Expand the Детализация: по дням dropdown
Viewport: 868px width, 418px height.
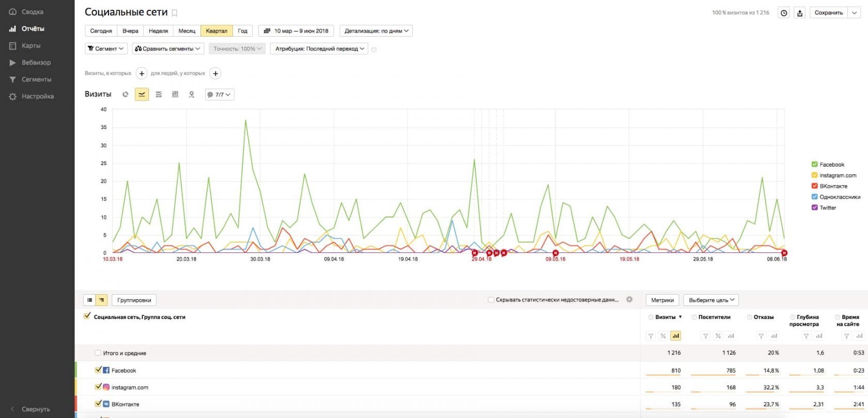[377, 31]
